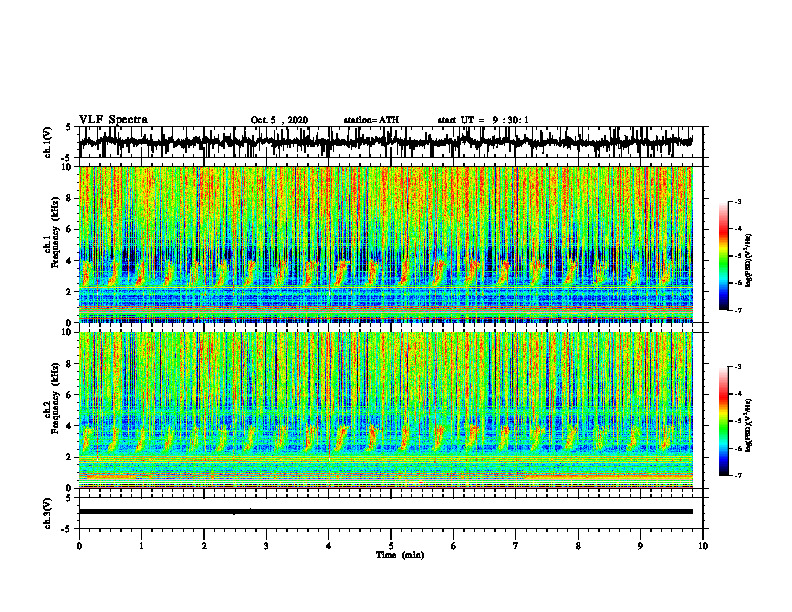Click the "-7" label on ch.1 color bar
The height and width of the screenshot is (612, 792).
point(738,310)
